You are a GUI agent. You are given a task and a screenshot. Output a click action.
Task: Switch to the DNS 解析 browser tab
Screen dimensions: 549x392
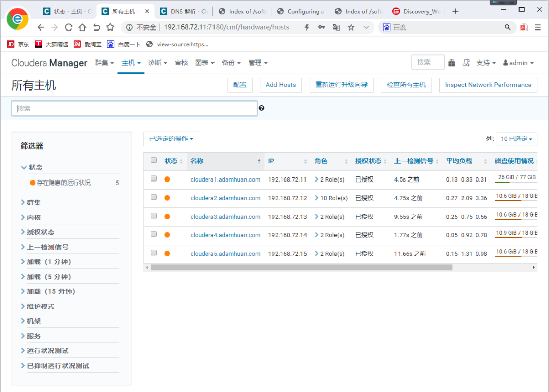[x=184, y=11]
